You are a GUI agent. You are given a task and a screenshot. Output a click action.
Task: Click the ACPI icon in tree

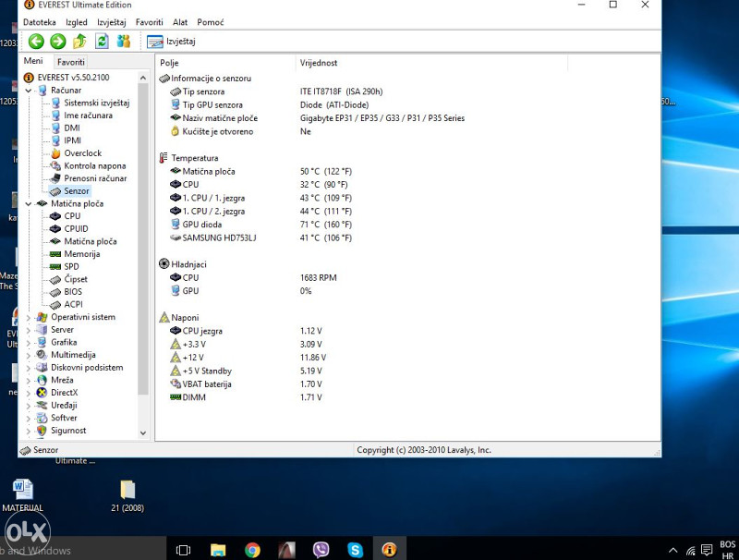(55, 305)
